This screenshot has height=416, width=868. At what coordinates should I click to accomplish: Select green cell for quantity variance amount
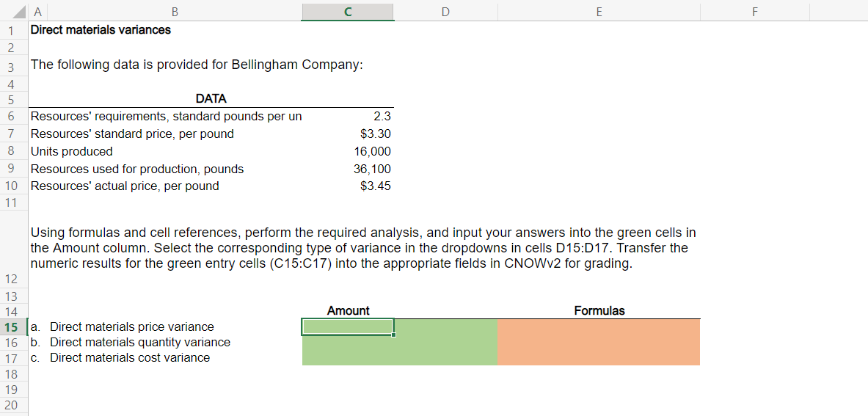[347, 342]
